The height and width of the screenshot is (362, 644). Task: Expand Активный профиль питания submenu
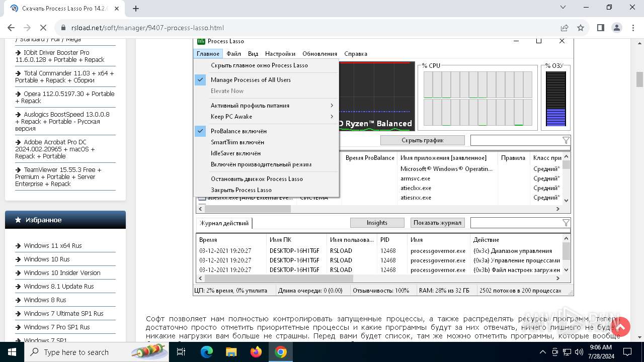(x=267, y=106)
